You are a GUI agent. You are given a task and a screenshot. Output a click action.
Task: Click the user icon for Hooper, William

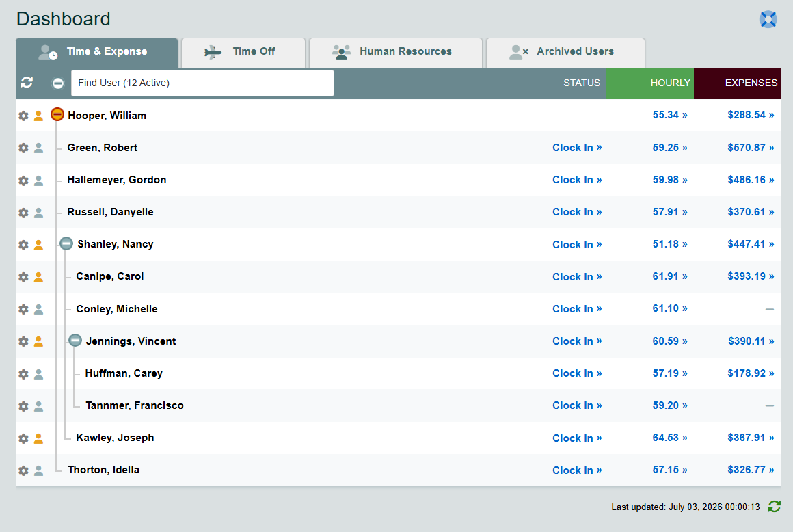pos(38,116)
